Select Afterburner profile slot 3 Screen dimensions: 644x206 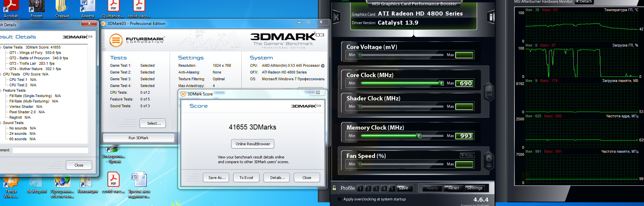376,188
